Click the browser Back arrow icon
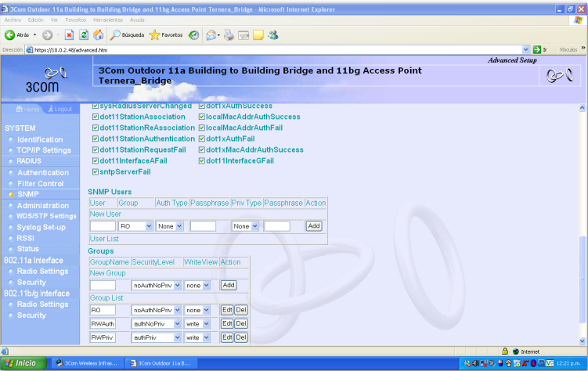Image resolution: width=588 pixels, height=371 pixels. point(11,34)
